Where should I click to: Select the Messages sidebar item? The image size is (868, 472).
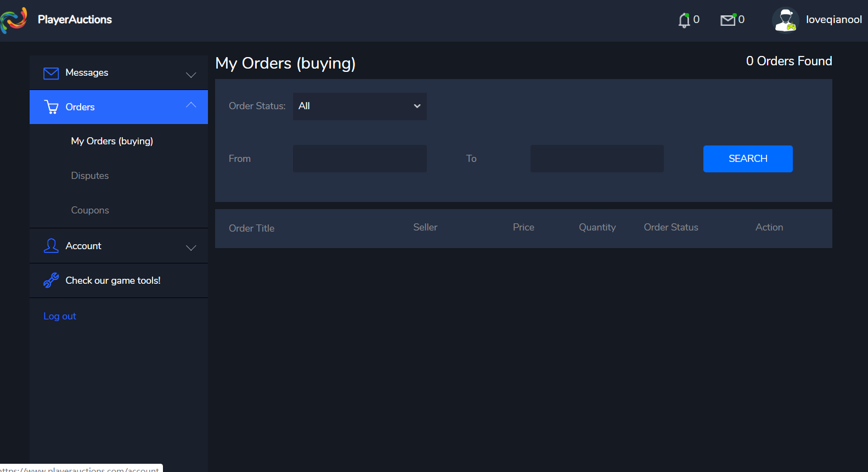pyautogui.click(x=119, y=72)
